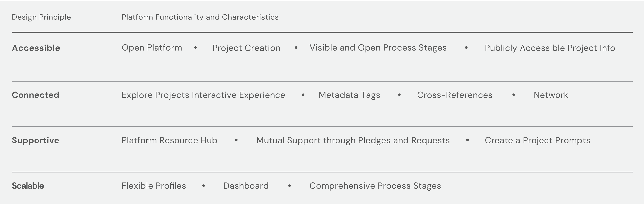Click Explore Projects Interactive Experience

tap(203, 95)
